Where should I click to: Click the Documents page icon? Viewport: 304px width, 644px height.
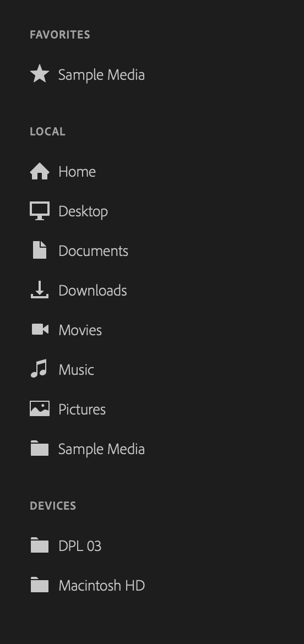[x=40, y=250]
